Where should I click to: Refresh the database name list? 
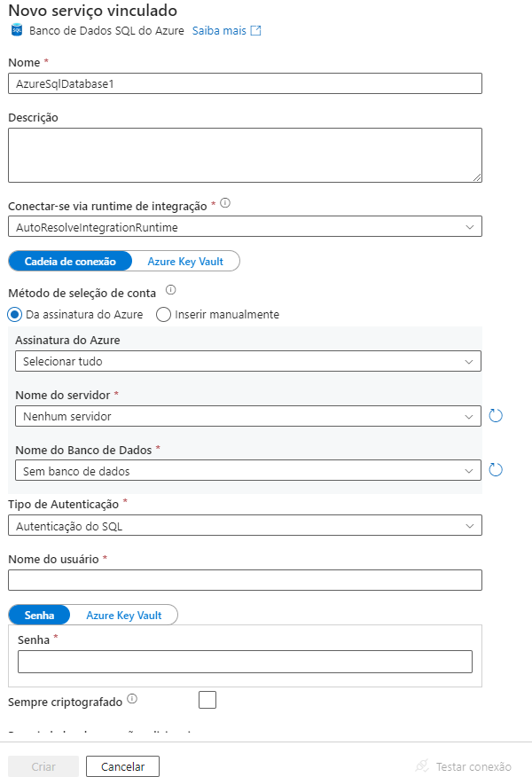[496, 469]
